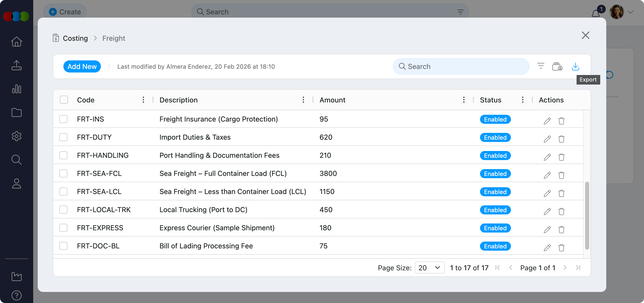The image size is (644, 303).
Task: Click pencil icon for FRT-SEA-FCL
Action: tap(547, 175)
